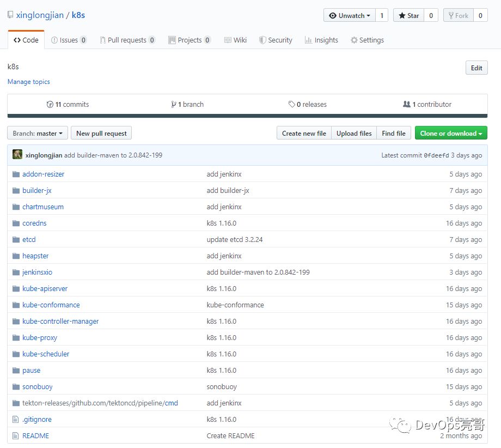Viewport: 501px width, 448px height.
Task: Click "add builder-jx" commit message
Action: (x=228, y=190)
